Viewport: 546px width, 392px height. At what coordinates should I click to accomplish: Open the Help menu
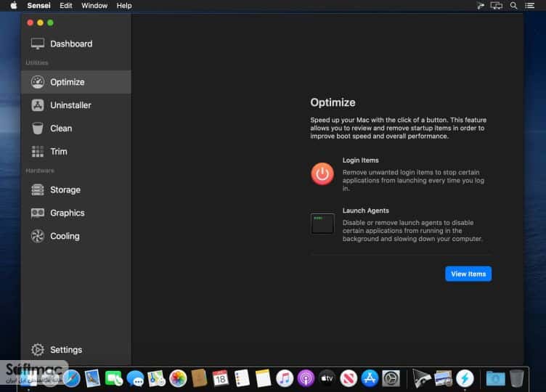(124, 6)
